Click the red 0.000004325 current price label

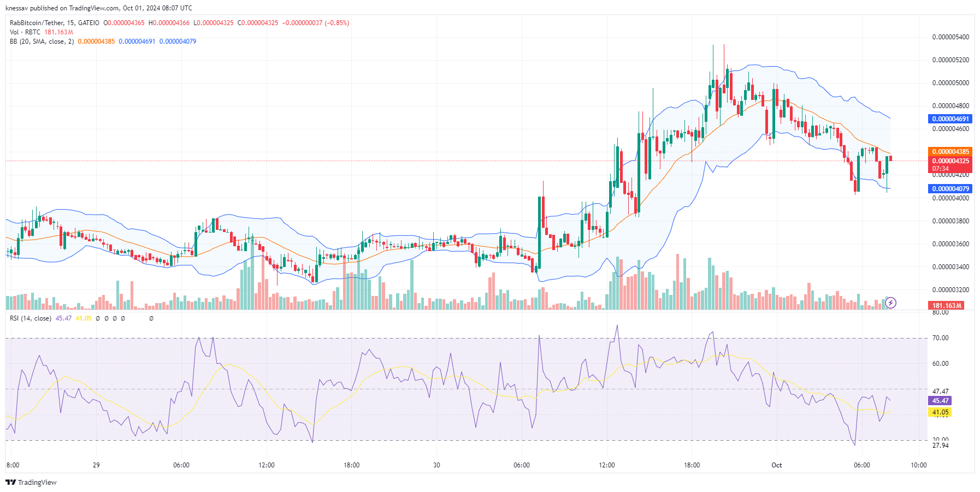(x=951, y=161)
